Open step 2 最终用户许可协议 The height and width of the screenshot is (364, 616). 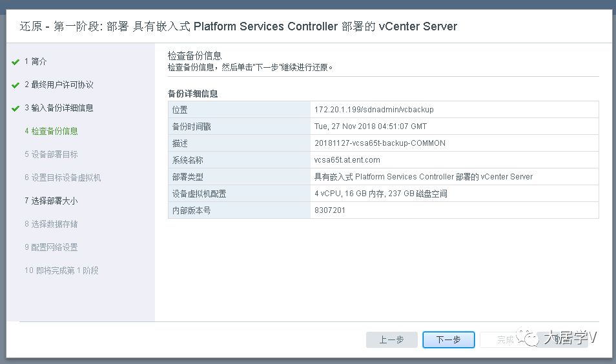coord(59,85)
